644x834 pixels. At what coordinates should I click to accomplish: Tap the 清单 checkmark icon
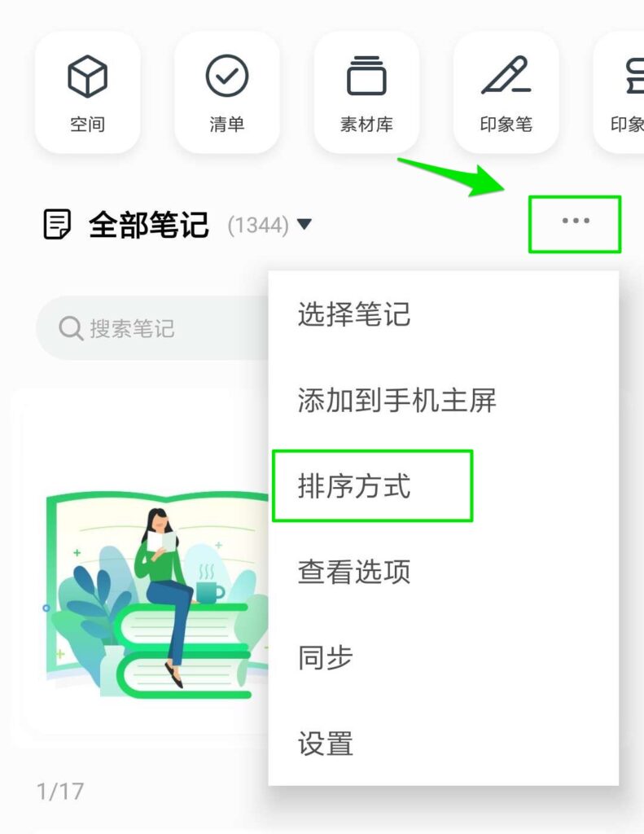click(x=227, y=76)
